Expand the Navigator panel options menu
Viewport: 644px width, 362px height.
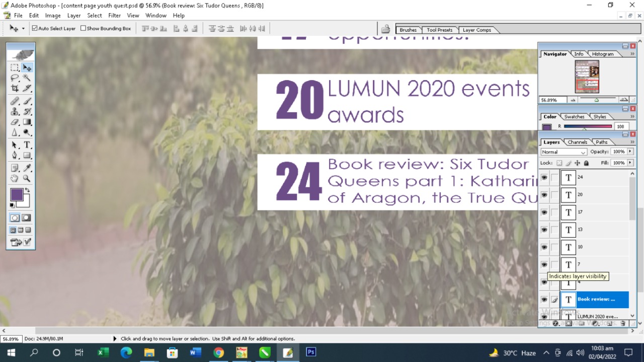632,53
